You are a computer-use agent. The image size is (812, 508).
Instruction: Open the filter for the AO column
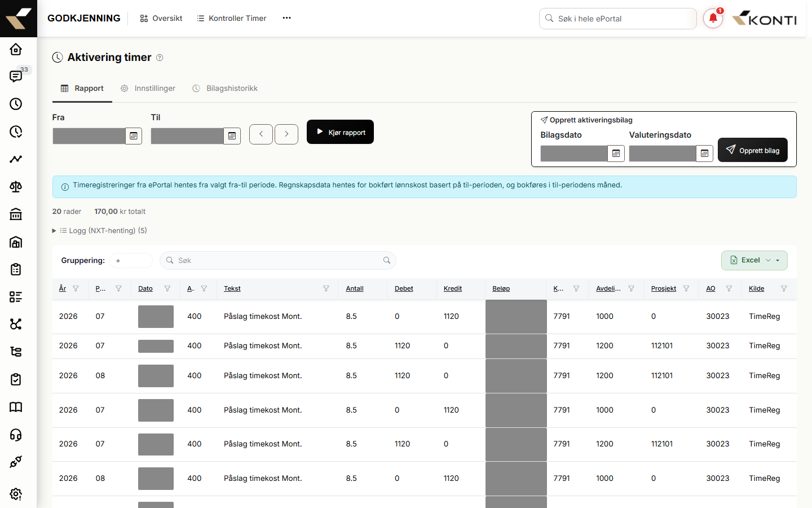click(x=729, y=288)
